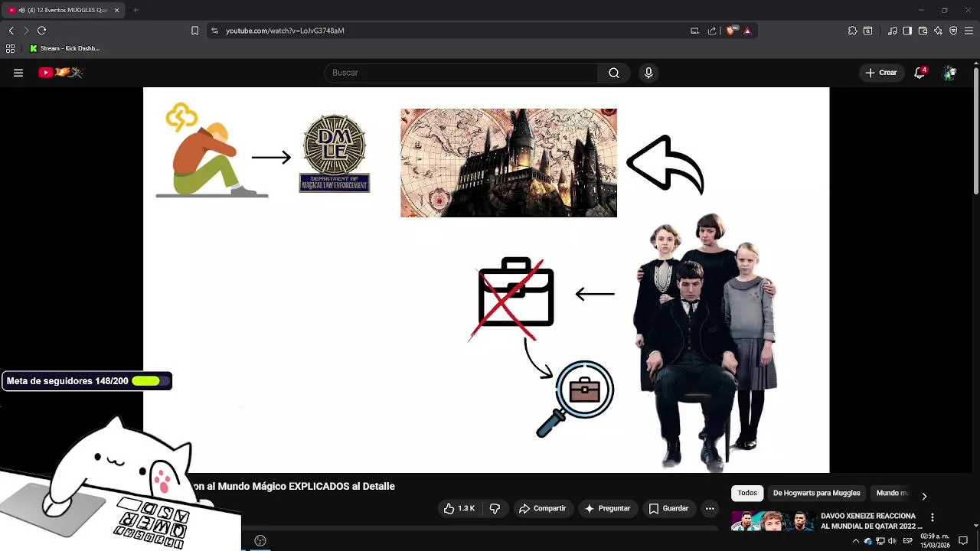
Task: Open more actions three-dot button
Action: (x=710, y=508)
